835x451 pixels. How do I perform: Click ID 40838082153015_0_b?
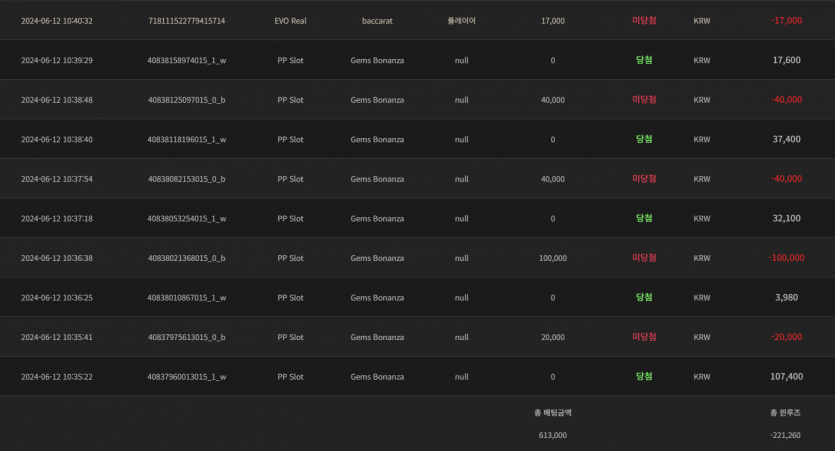186,179
